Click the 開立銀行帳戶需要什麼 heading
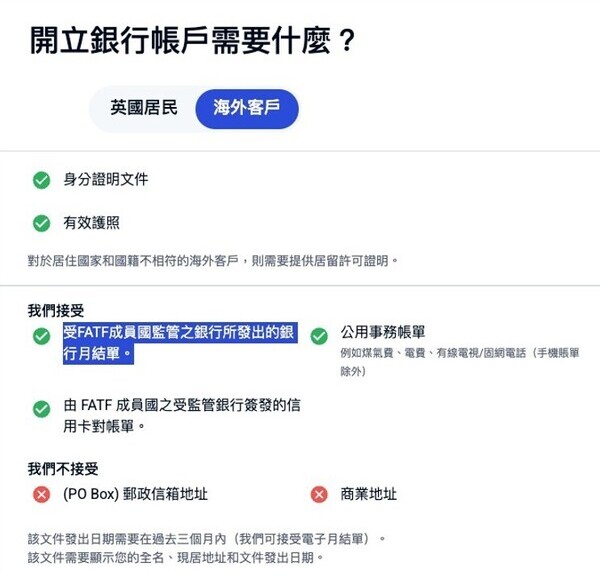Screen dimensions: 600x581 (x=193, y=40)
